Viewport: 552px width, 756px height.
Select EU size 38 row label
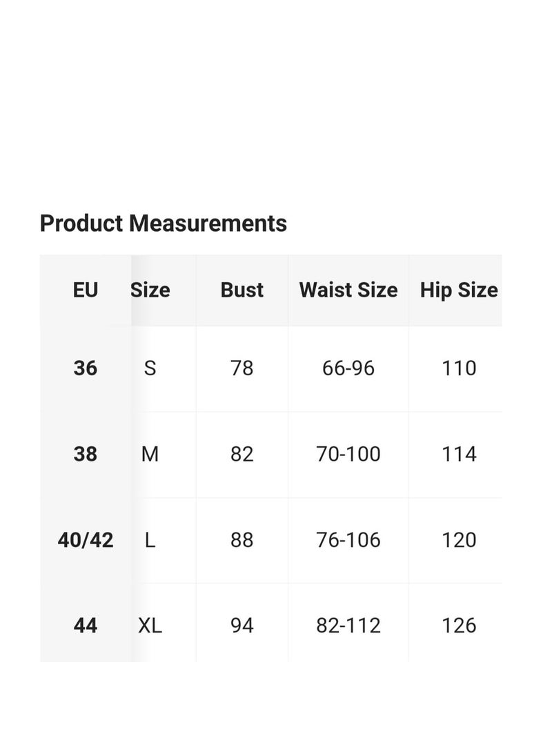(86, 454)
